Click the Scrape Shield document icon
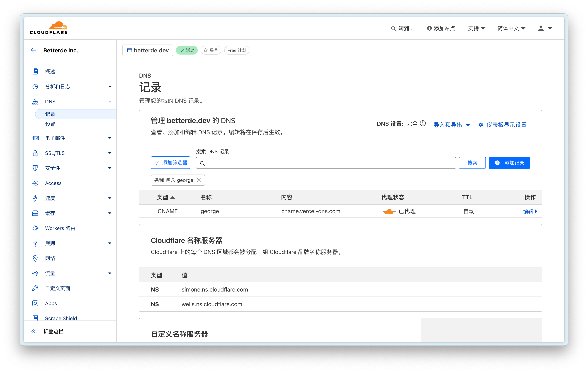 click(x=35, y=318)
